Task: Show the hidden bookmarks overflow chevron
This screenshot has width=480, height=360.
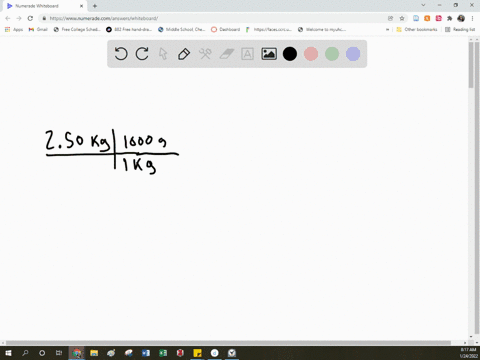Action: click(x=387, y=29)
